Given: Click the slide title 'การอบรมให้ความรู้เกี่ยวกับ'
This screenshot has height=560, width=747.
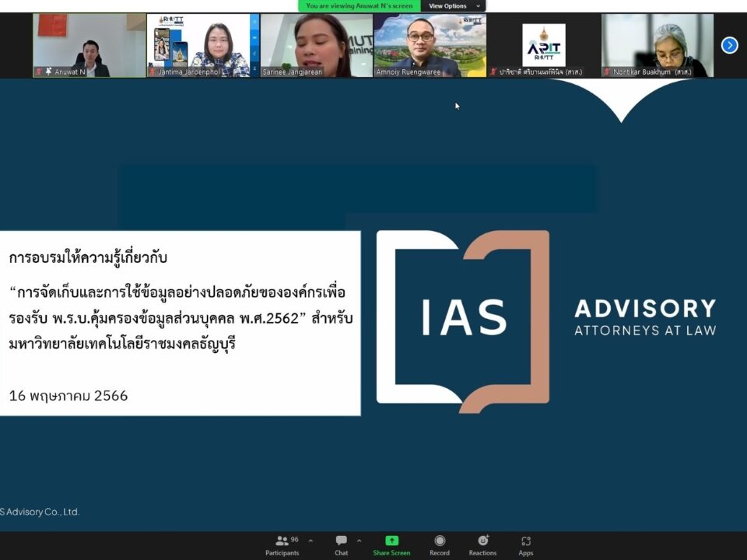Looking at the screenshot, I should coord(88,257).
